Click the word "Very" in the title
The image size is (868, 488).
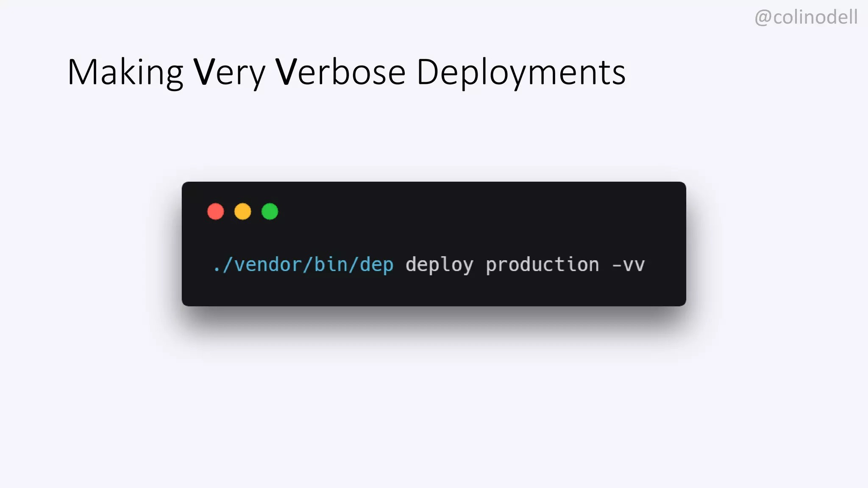[x=229, y=73]
